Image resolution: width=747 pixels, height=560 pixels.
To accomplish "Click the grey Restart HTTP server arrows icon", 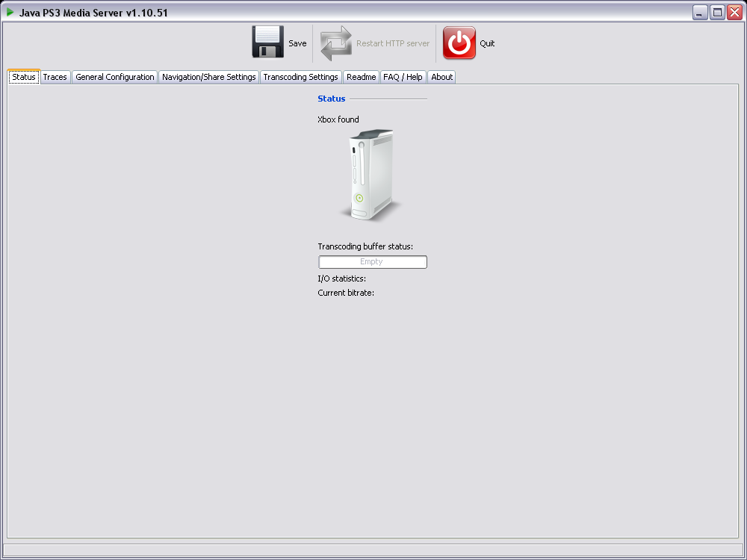I will coord(336,43).
